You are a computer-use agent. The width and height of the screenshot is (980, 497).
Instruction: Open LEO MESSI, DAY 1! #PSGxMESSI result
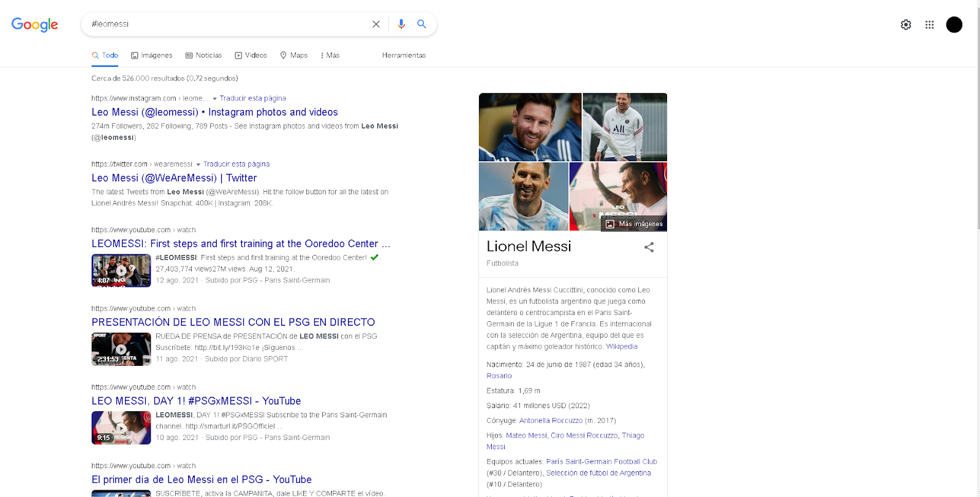coord(196,401)
